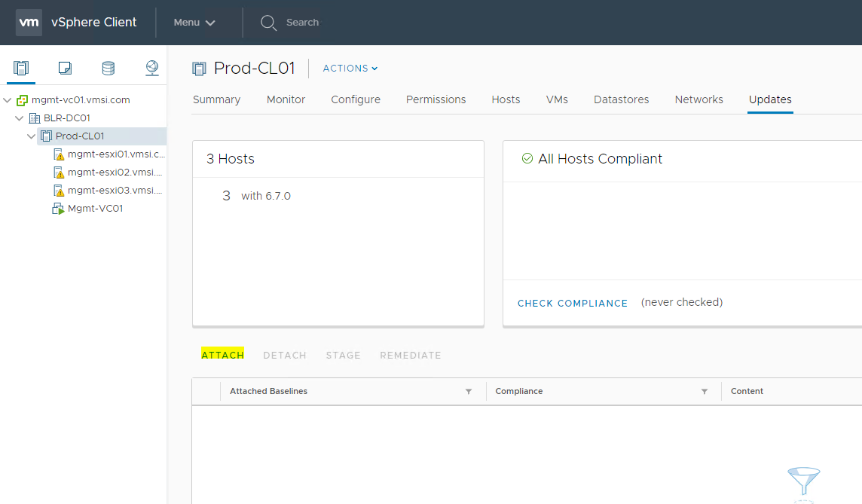This screenshot has height=504, width=862.
Task: Switch to the VMs tab
Action: click(557, 99)
